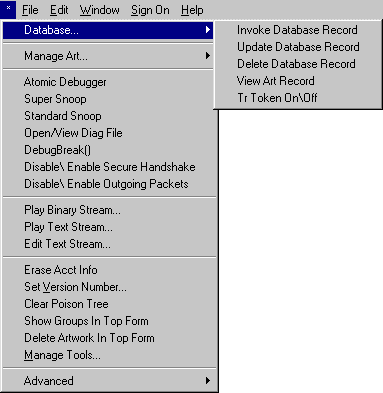The height and width of the screenshot is (393, 383).
Task: Choose Play Binary Stream...
Action: pyautogui.click(x=72, y=210)
